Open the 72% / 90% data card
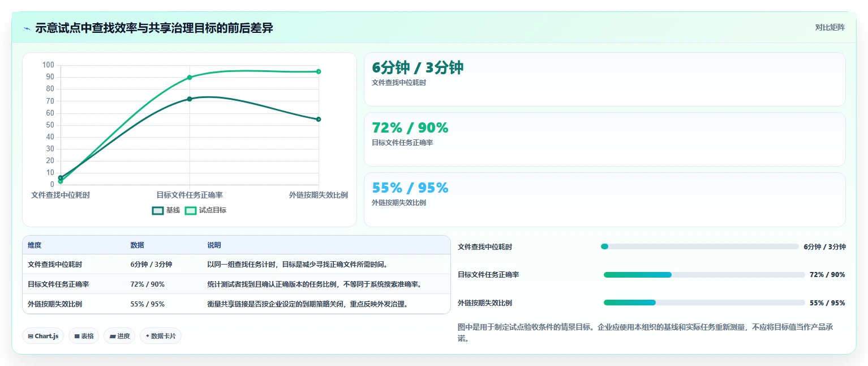 tap(604, 139)
